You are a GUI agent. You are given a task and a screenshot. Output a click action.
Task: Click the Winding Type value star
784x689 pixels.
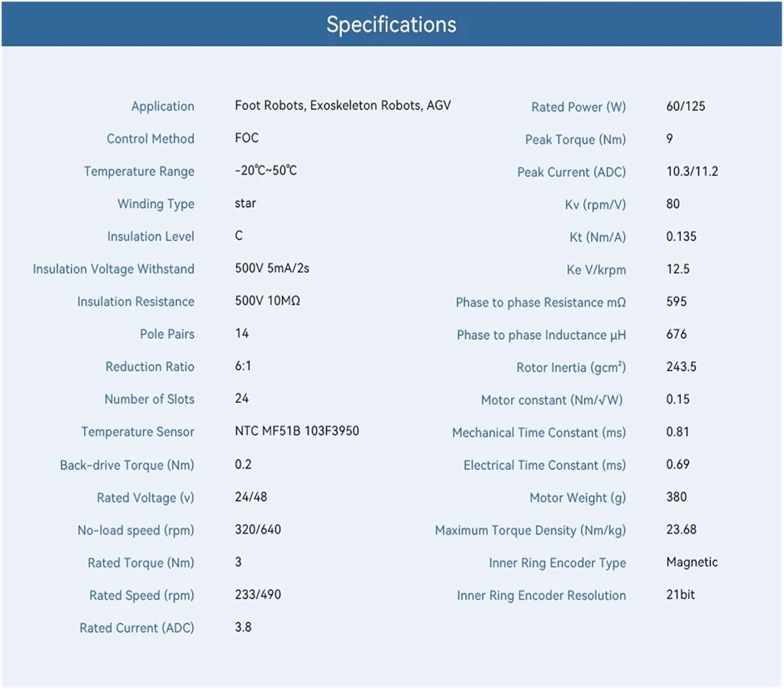245,203
